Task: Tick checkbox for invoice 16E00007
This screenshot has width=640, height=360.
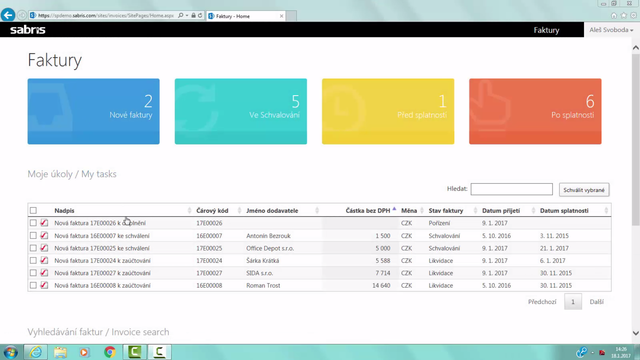Action: (x=33, y=236)
